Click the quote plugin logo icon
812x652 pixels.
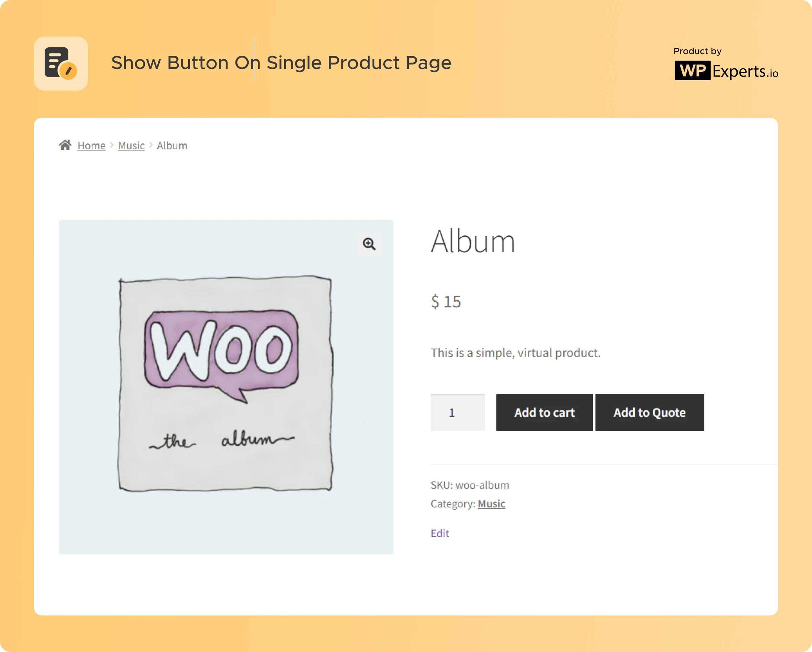pos(61,63)
